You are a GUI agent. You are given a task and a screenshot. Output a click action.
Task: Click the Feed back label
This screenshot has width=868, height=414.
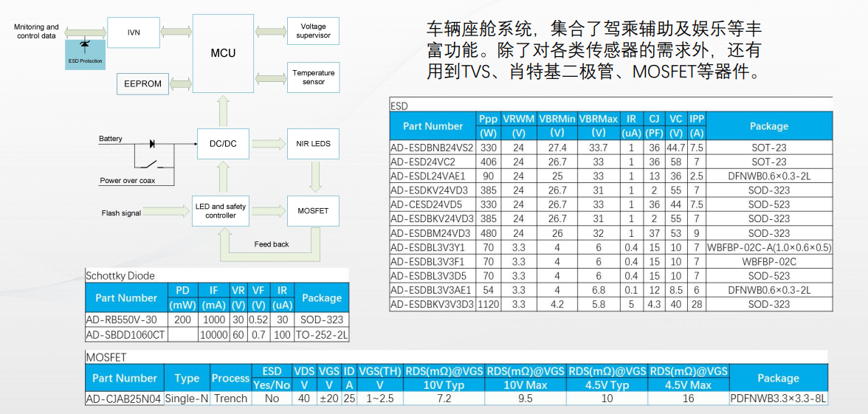coord(272,244)
